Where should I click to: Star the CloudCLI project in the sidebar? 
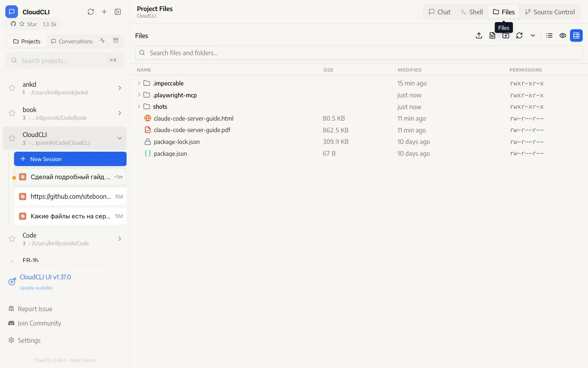click(x=12, y=138)
